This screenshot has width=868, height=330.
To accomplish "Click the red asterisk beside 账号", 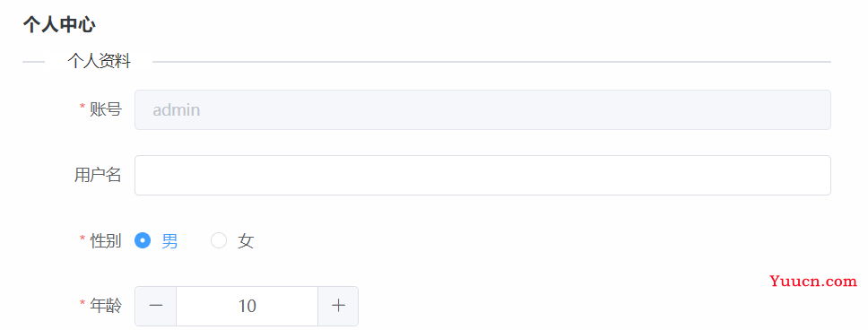I will (x=83, y=107).
